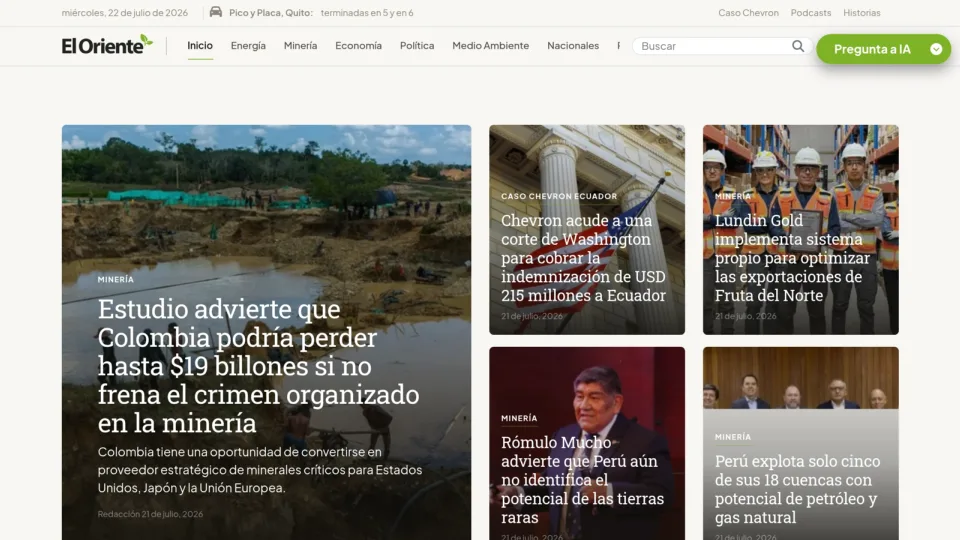Click MINERÍA label on Perú cuencas card

click(732, 437)
